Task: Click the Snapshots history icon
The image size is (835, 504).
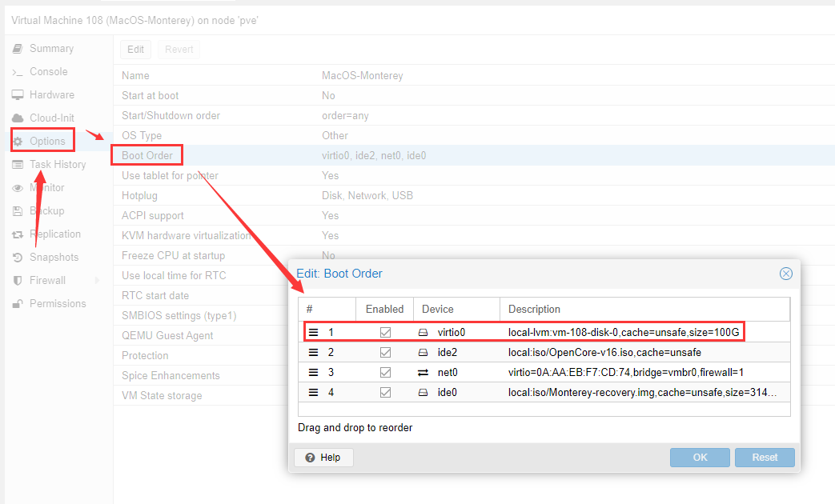Action: (x=17, y=258)
